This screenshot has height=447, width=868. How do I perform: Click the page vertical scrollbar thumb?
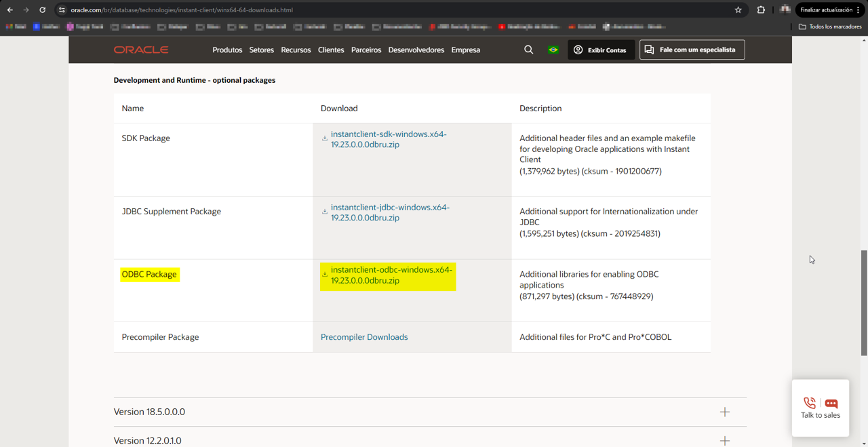pyautogui.click(x=863, y=303)
